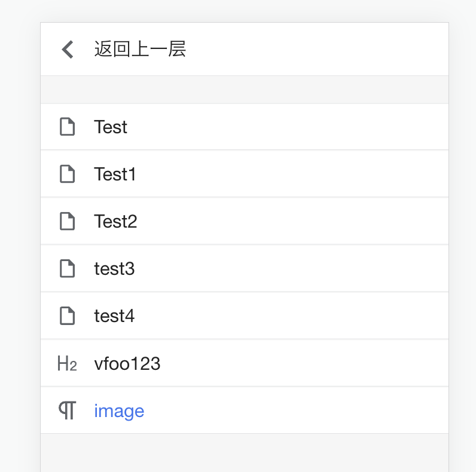
Task: Click the blank space in the 返回上一层 header bar
Action: pos(316,49)
